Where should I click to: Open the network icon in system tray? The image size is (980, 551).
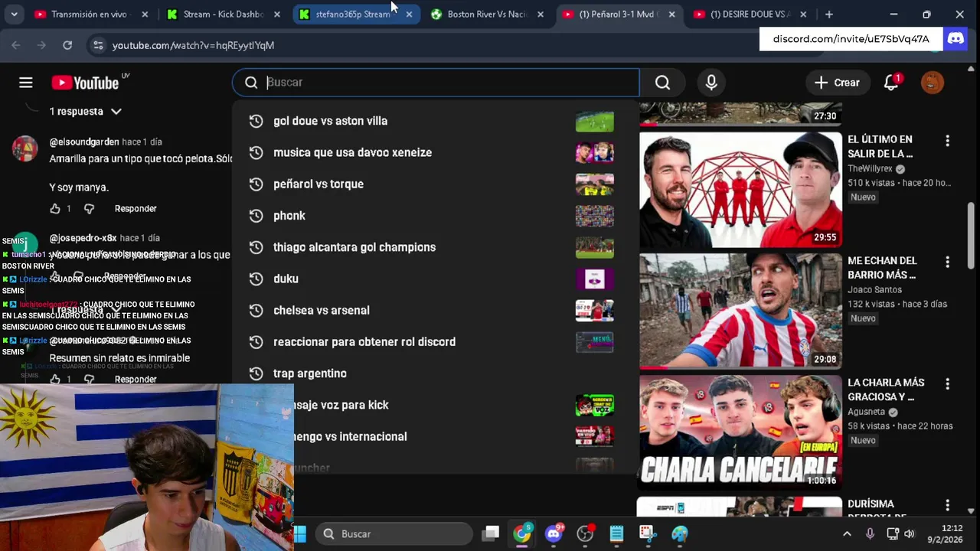(x=892, y=533)
